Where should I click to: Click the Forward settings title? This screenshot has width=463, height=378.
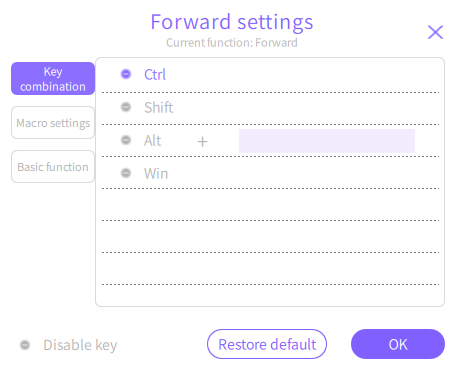(x=232, y=22)
